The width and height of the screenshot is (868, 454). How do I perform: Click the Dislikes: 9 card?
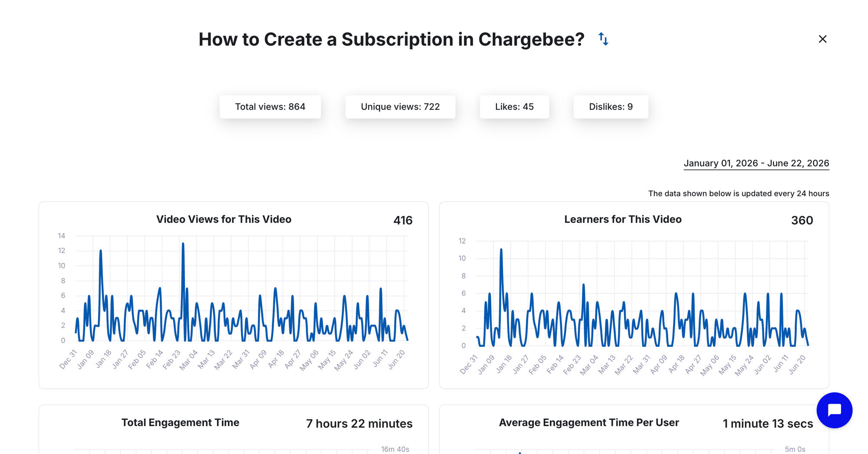tap(611, 107)
